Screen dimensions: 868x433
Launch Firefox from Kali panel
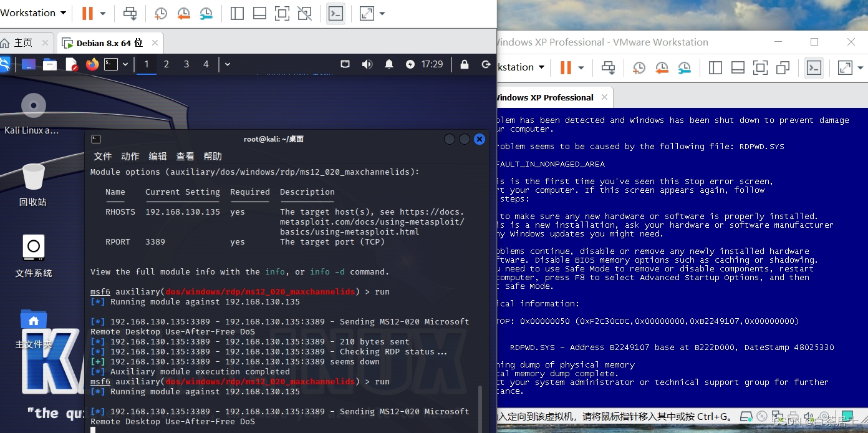[92, 64]
